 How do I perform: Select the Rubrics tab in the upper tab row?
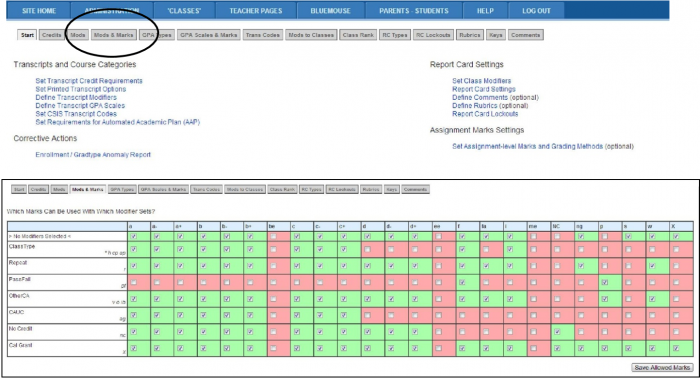click(470, 35)
